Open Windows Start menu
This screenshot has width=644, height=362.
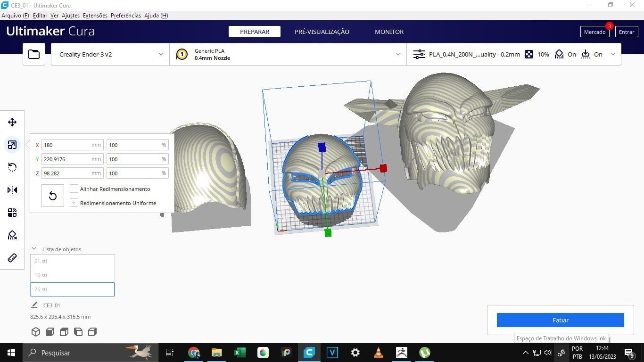pos(11,353)
